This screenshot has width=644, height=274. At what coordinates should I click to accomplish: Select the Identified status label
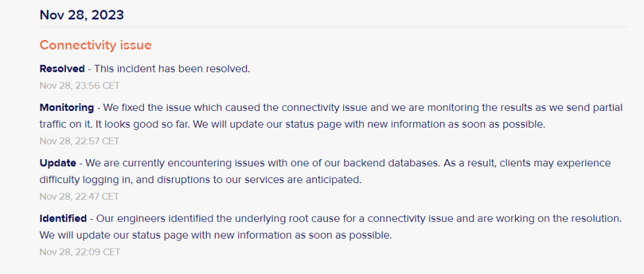[63, 219]
